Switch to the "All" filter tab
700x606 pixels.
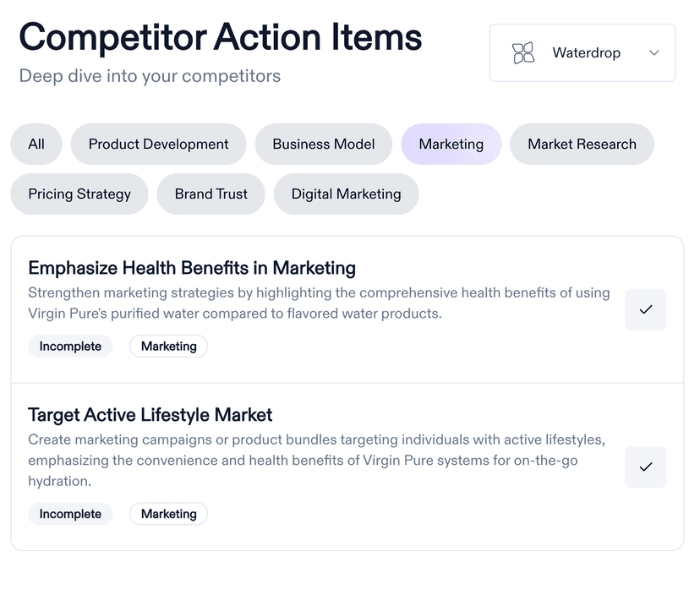click(36, 144)
